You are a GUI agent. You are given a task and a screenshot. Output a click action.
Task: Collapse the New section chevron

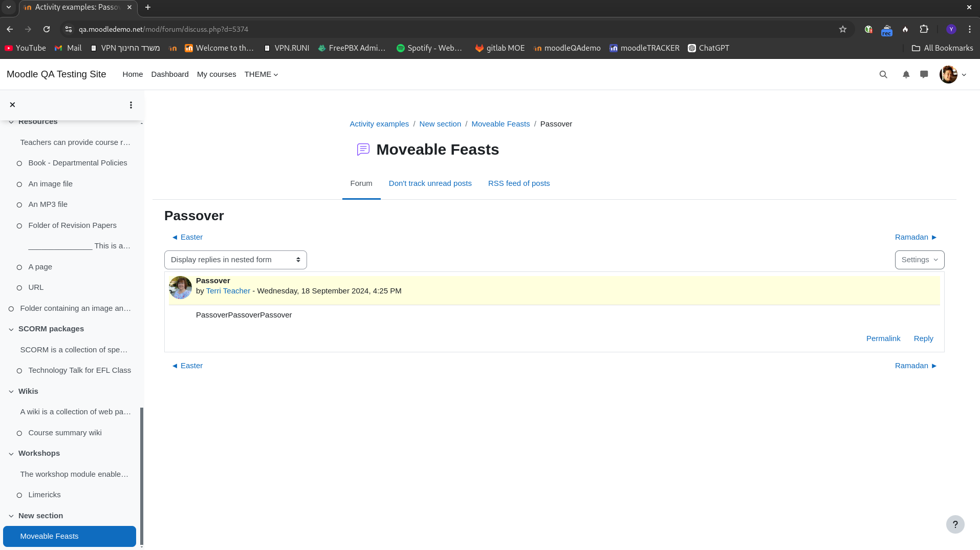[x=11, y=516]
